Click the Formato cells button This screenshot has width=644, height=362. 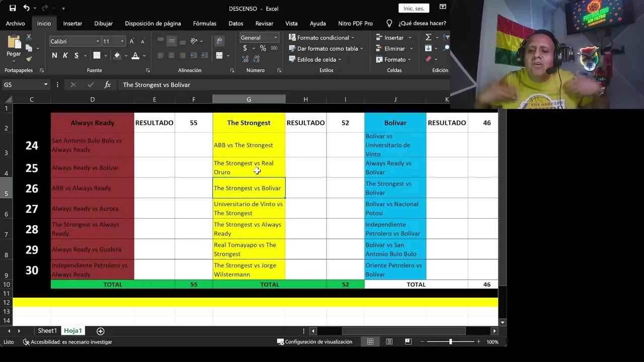394,59
